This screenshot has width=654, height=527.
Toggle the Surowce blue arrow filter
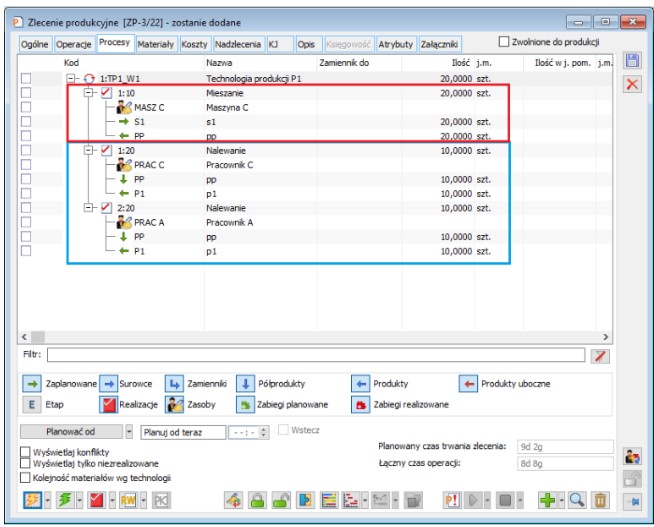(108, 384)
